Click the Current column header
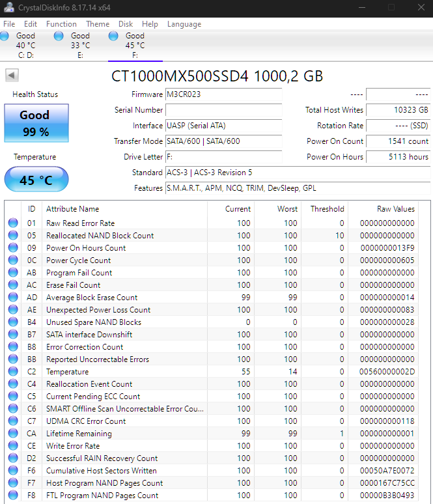433x504 pixels. pos(230,209)
